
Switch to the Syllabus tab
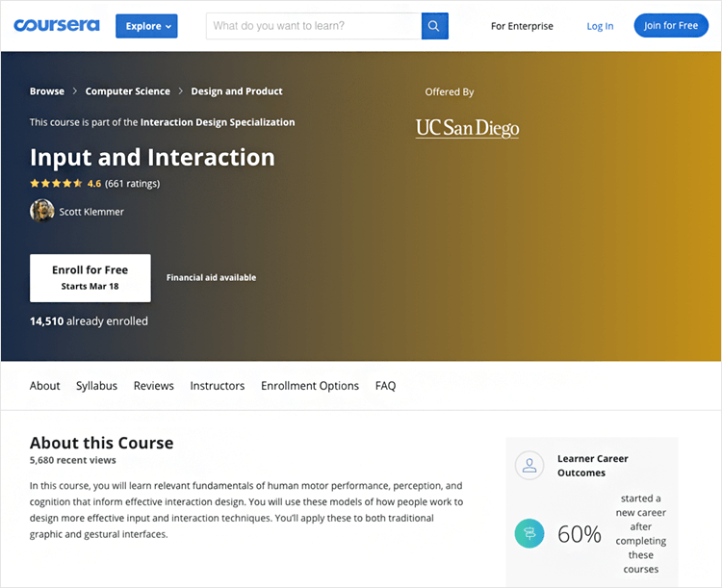(96, 386)
